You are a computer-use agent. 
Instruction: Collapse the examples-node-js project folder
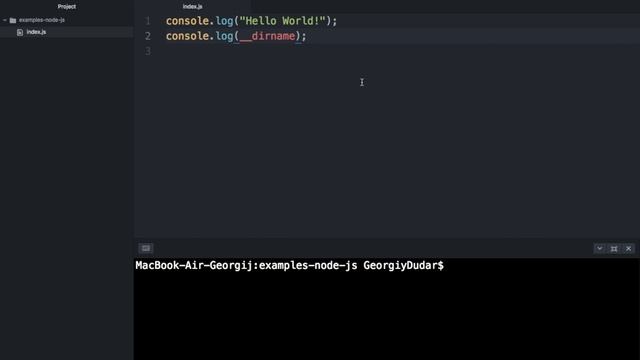5,20
